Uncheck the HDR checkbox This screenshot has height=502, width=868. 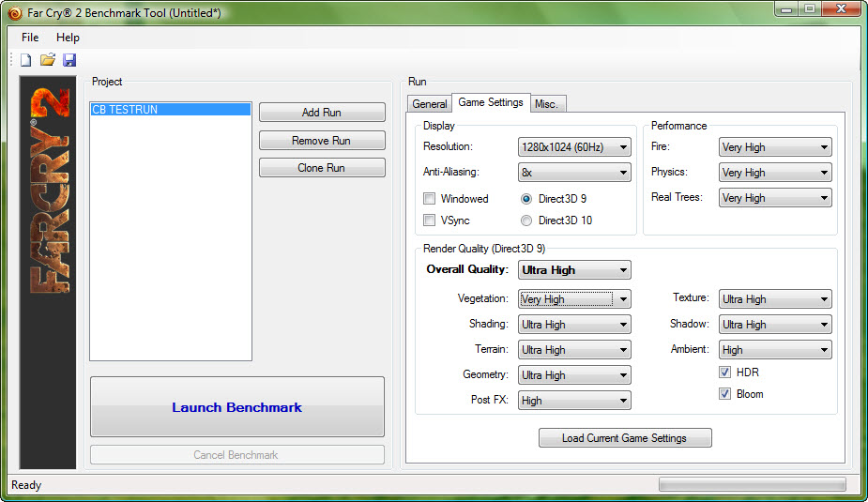[724, 372]
